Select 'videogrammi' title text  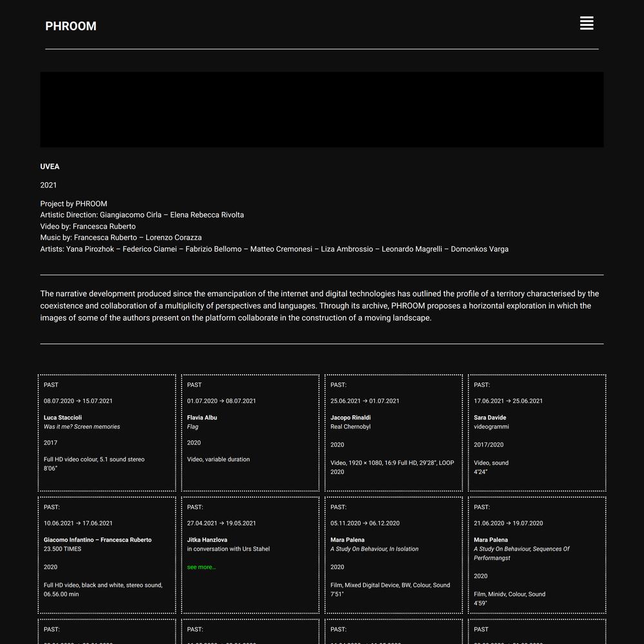491,427
